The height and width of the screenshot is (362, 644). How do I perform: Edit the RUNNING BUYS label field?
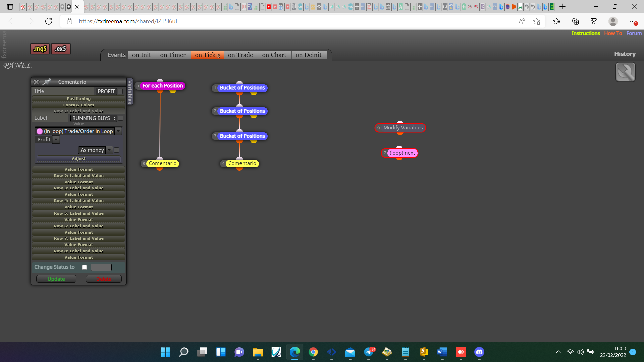94,118
